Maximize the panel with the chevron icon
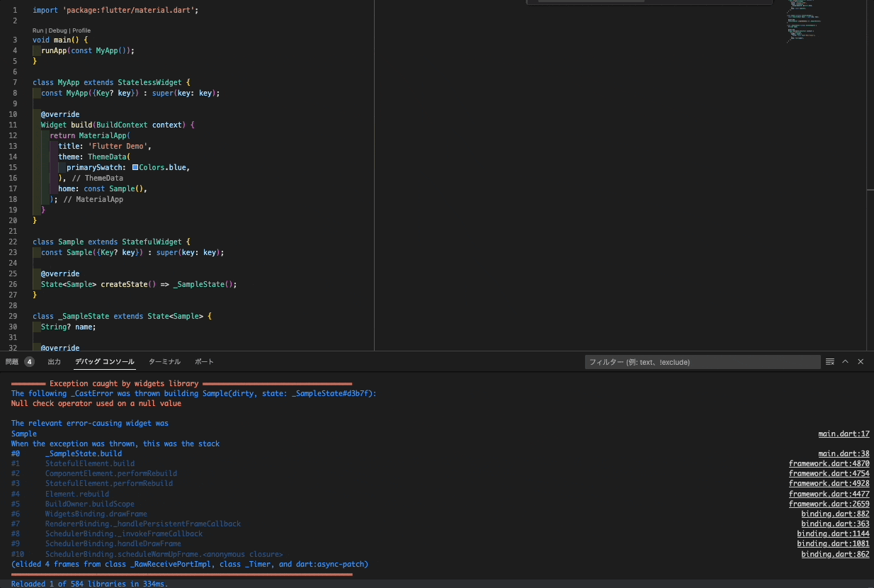Viewport: 874px width, 588px height. point(845,361)
